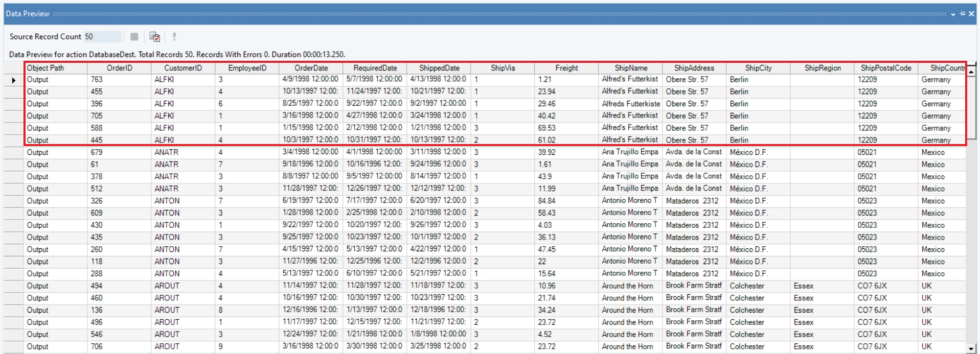This screenshot has height=354, width=980.
Task: Click the vertical scrollbar down arrow
Action: pos(971,348)
